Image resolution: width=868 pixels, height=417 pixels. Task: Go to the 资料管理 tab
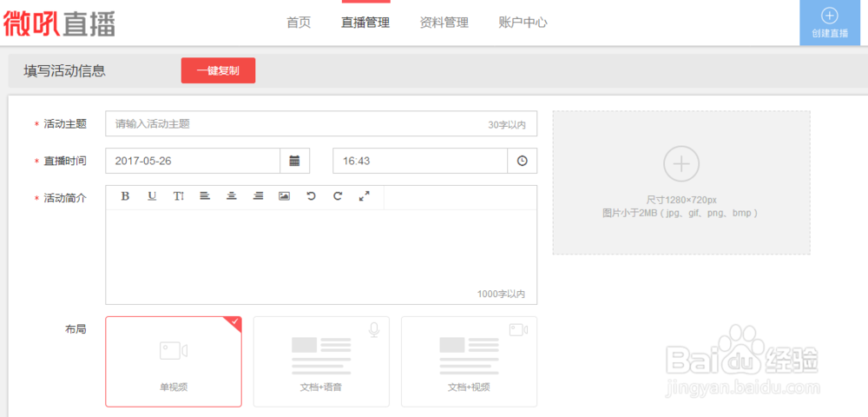pyautogui.click(x=444, y=23)
